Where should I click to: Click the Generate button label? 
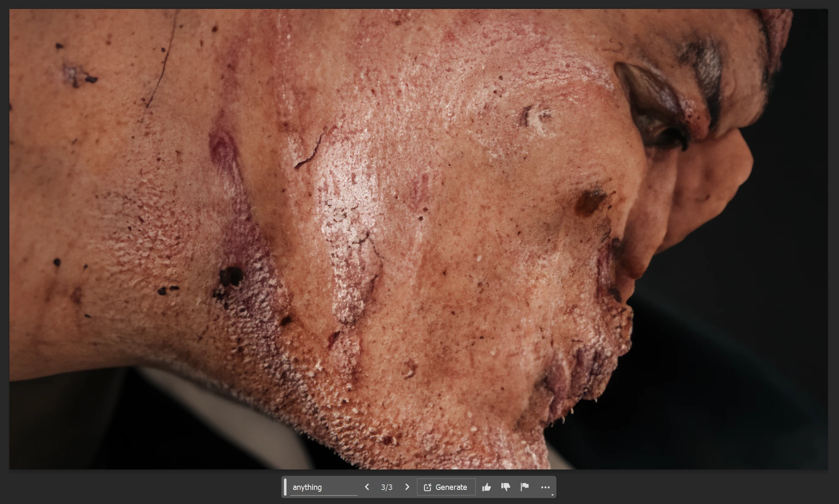(451, 487)
